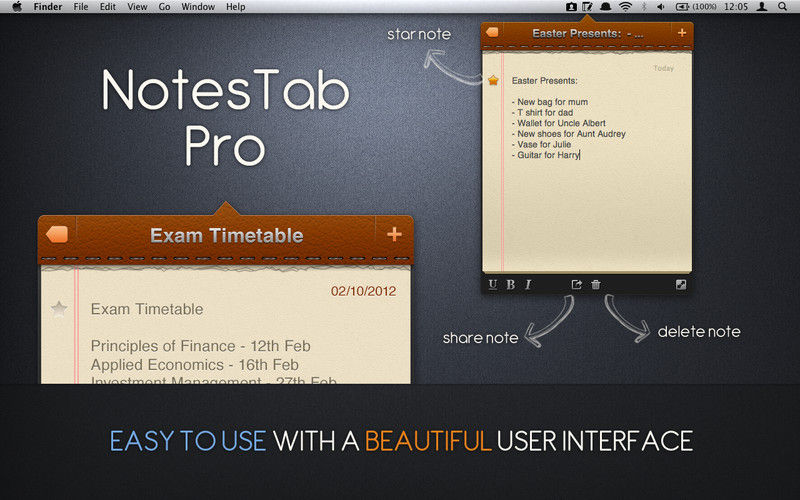This screenshot has width=800, height=500.
Task: Click 'Exam Timetable' text in note body
Action: (147, 309)
